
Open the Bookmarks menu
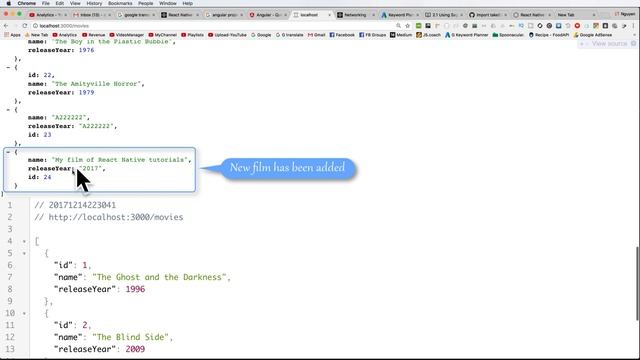[x=120, y=3]
